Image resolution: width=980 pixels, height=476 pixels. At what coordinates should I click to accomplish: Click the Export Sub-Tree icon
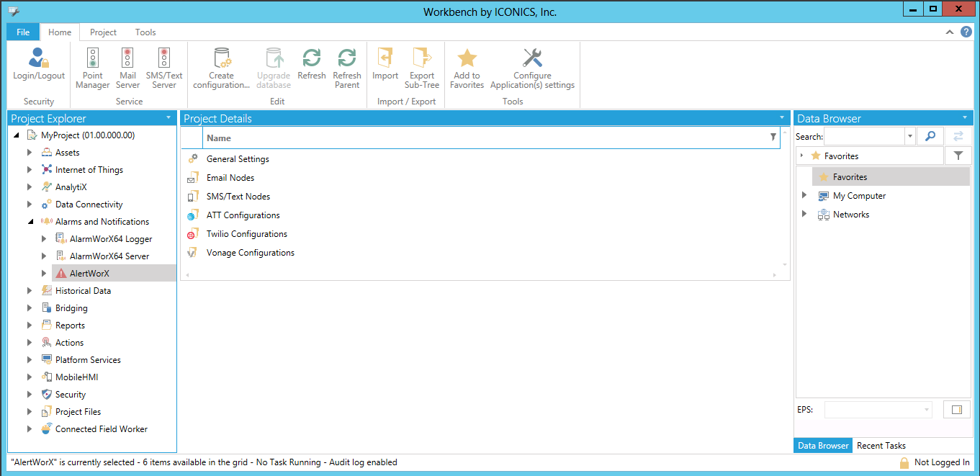tap(421, 58)
